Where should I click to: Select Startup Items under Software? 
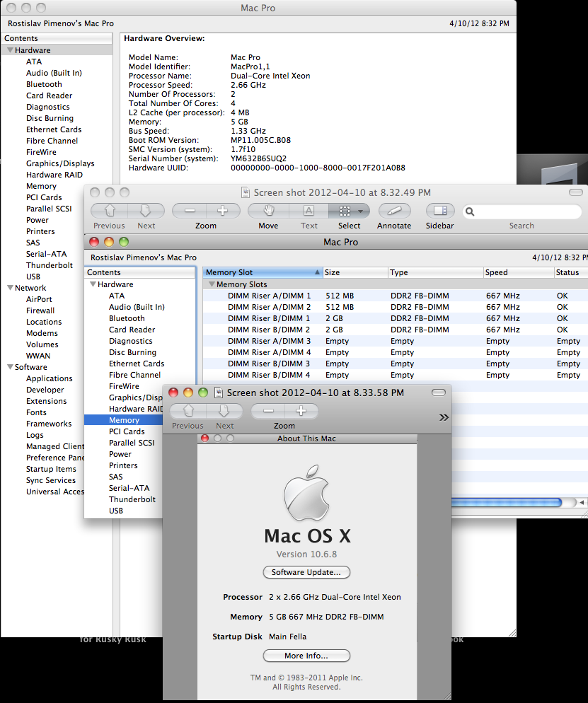51,469
